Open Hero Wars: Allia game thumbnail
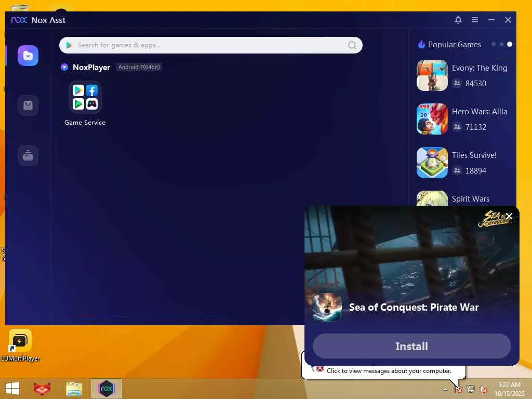Image resolution: width=532 pixels, height=399 pixels. pyautogui.click(x=432, y=119)
